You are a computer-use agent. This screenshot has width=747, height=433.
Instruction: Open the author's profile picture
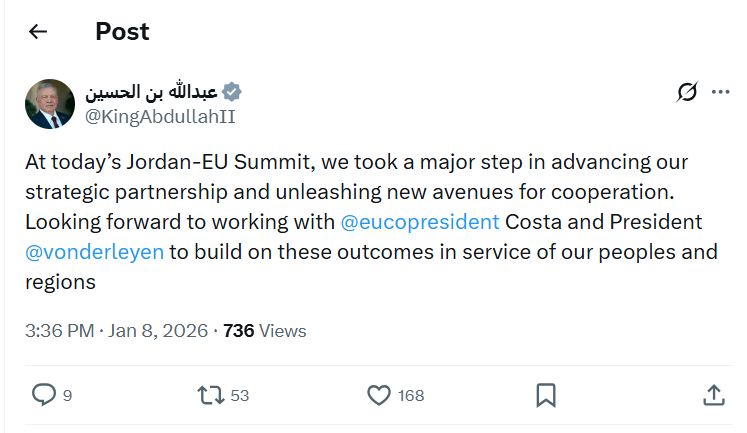pyautogui.click(x=50, y=104)
